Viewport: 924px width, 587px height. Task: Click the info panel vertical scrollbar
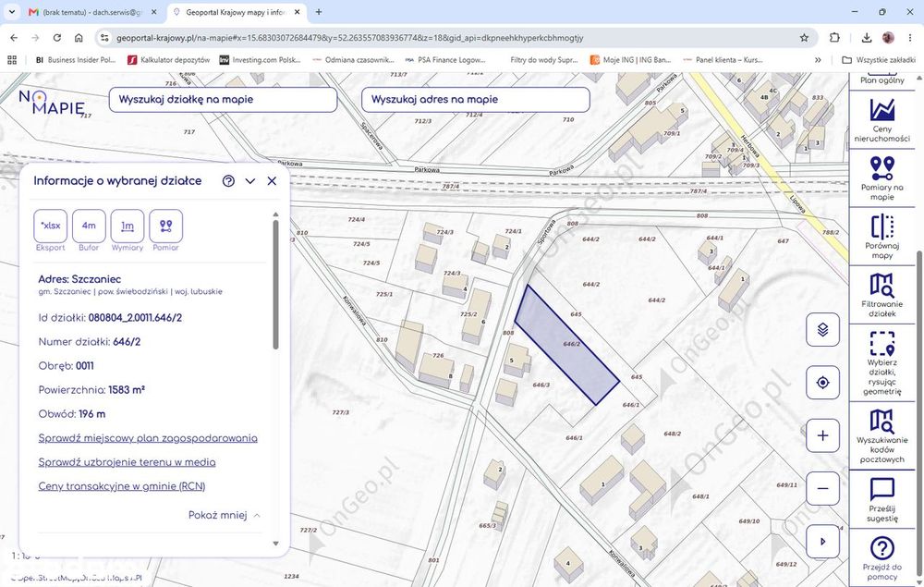(x=275, y=286)
